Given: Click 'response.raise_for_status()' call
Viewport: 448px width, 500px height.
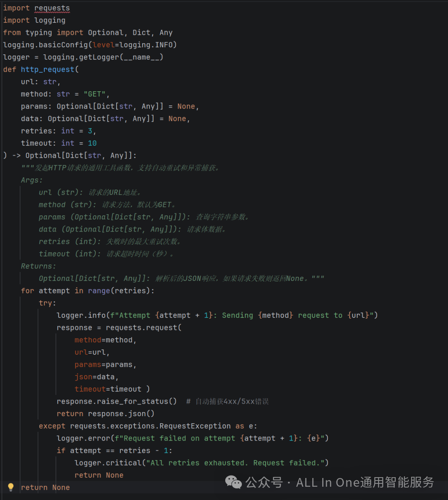Looking at the screenshot, I should (x=117, y=402).
